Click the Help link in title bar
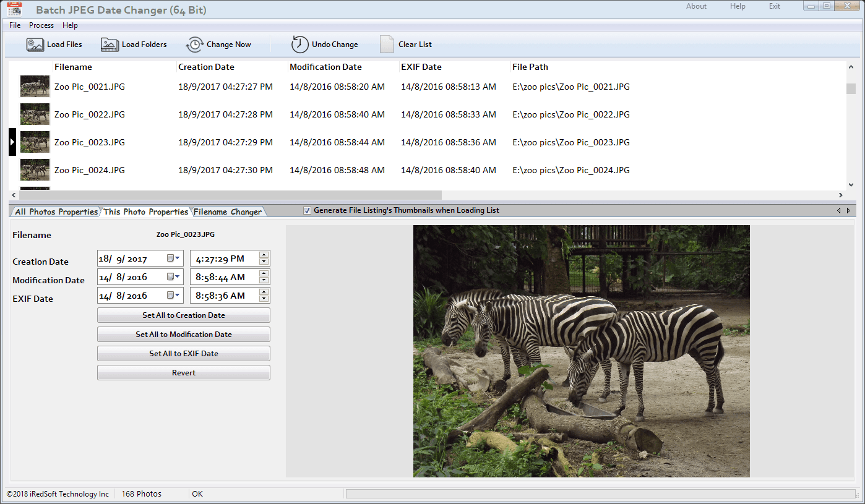Viewport: 865px width, 504px height. point(738,6)
